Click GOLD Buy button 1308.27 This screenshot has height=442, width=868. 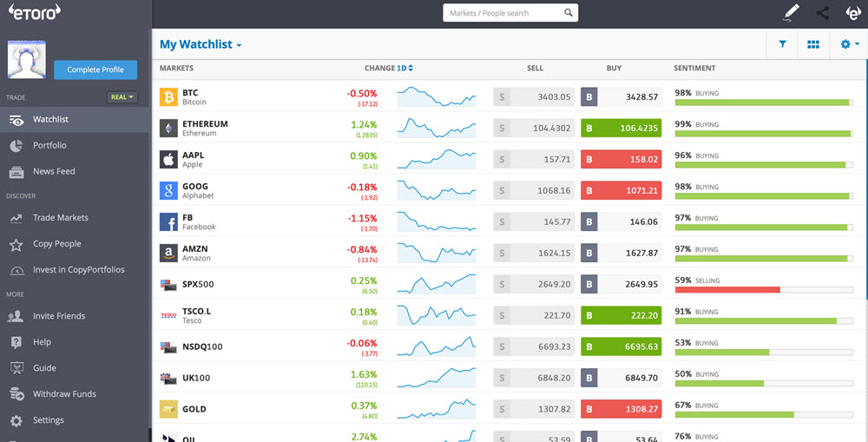(x=621, y=409)
